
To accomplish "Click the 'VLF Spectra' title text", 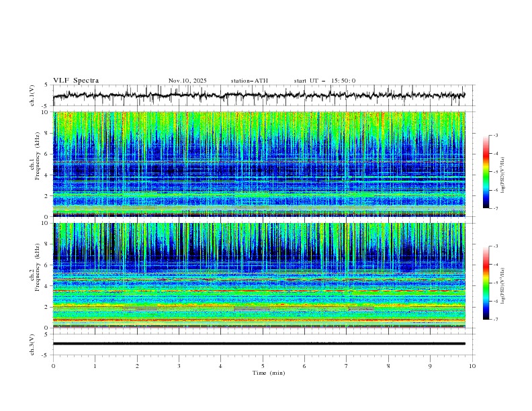I will 76,81.
